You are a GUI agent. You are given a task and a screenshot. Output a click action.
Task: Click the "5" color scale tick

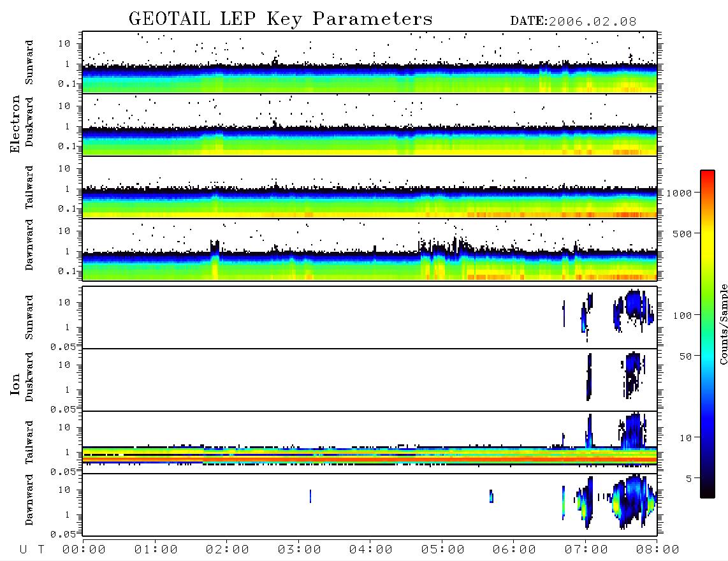pyautogui.click(x=689, y=478)
